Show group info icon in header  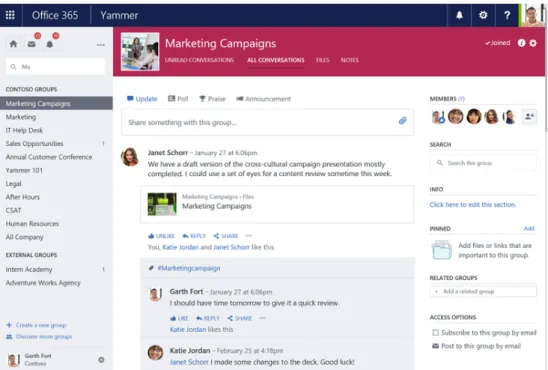(x=521, y=43)
